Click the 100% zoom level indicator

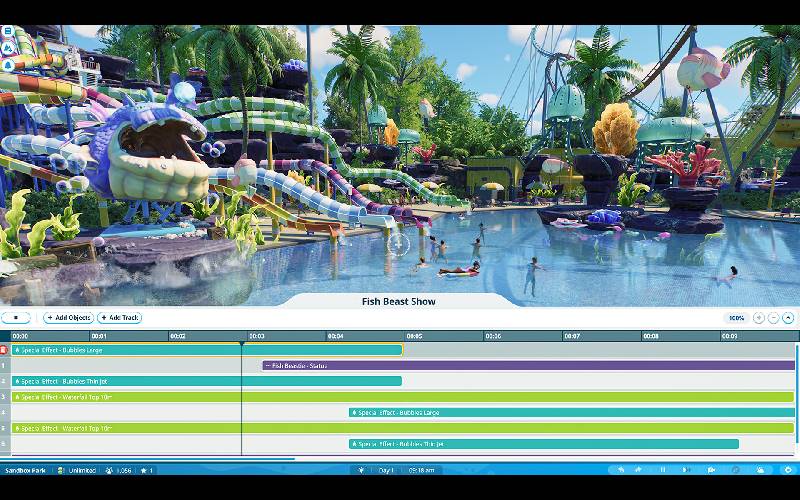(x=737, y=318)
